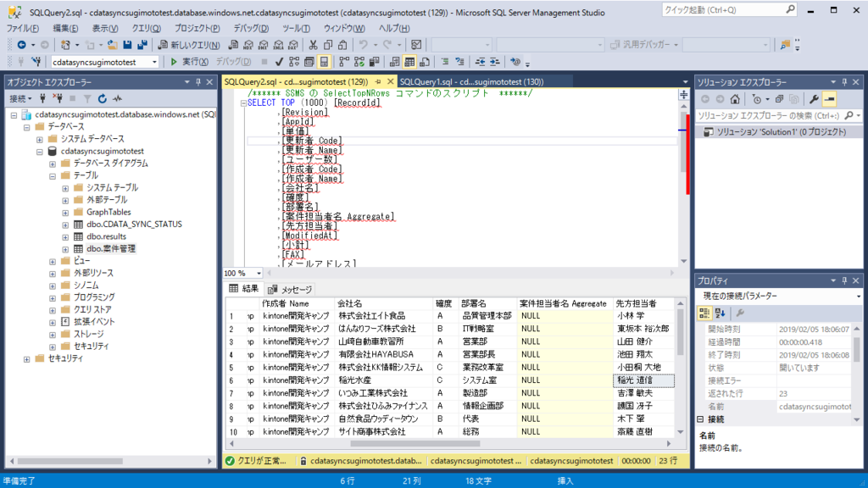Click the Navigate Backward arrow icon
The width and height of the screenshot is (868, 488).
21,45
